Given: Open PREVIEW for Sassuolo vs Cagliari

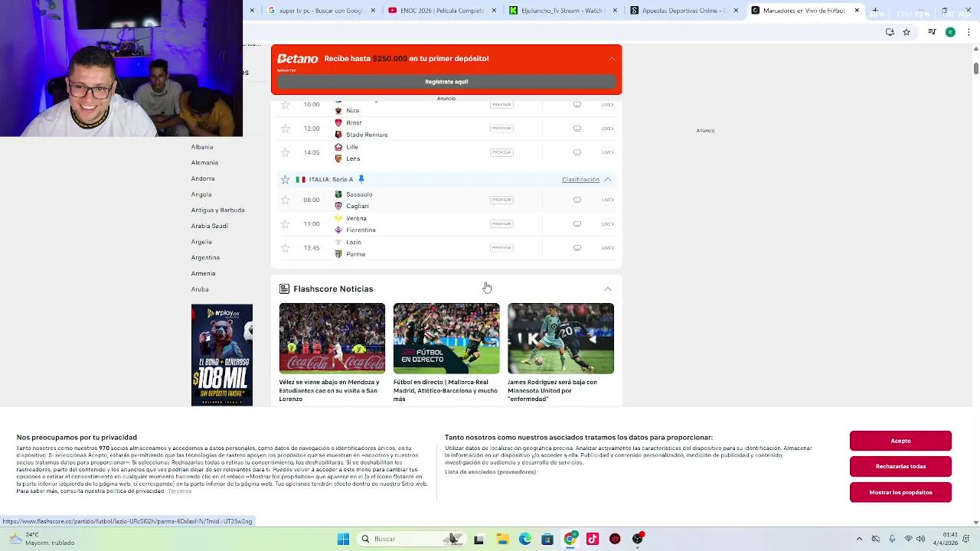Looking at the screenshot, I should (501, 200).
